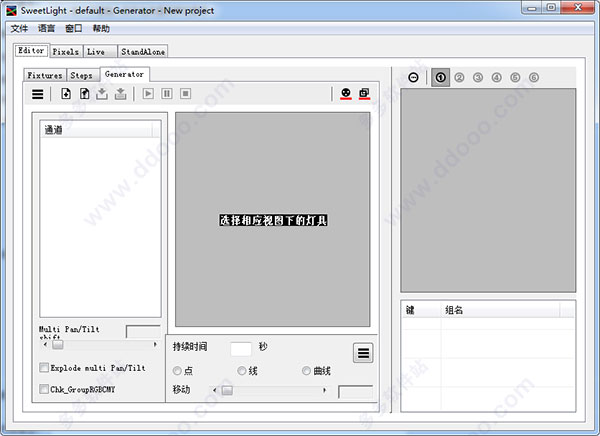
Task: Click the round face icon underlined in red
Action: pyautogui.click(x=346, y=93)
